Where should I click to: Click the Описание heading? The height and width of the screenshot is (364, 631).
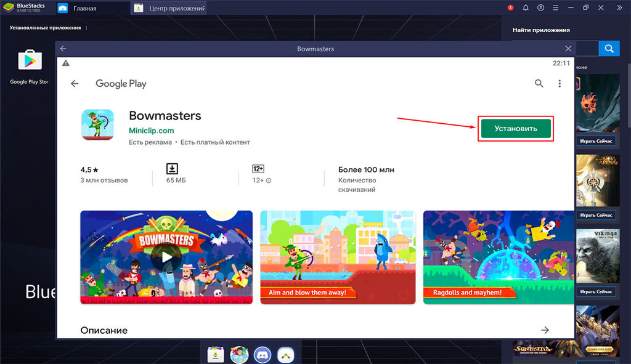click(104, 330)
